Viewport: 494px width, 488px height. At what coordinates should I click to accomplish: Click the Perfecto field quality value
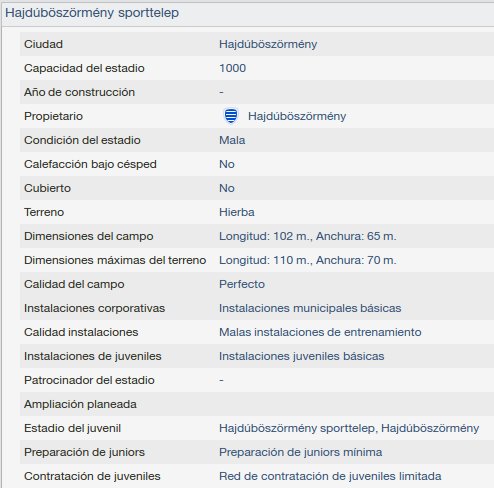click(x=242, y=284)
